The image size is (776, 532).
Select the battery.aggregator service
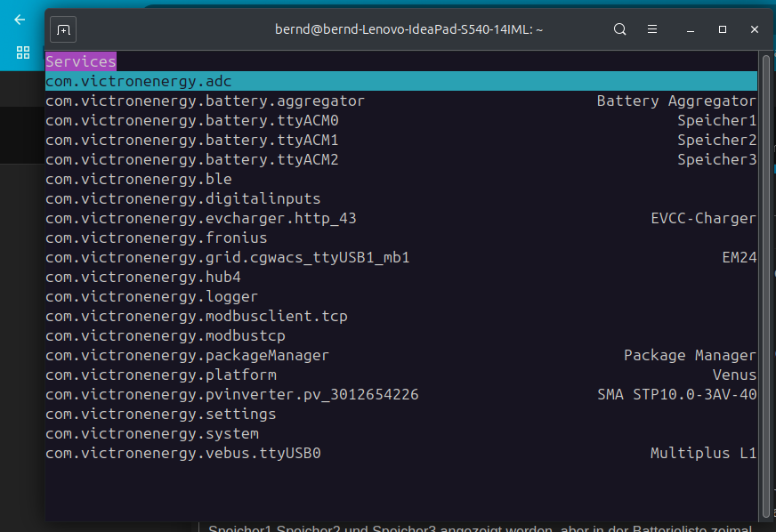point(400,101)
